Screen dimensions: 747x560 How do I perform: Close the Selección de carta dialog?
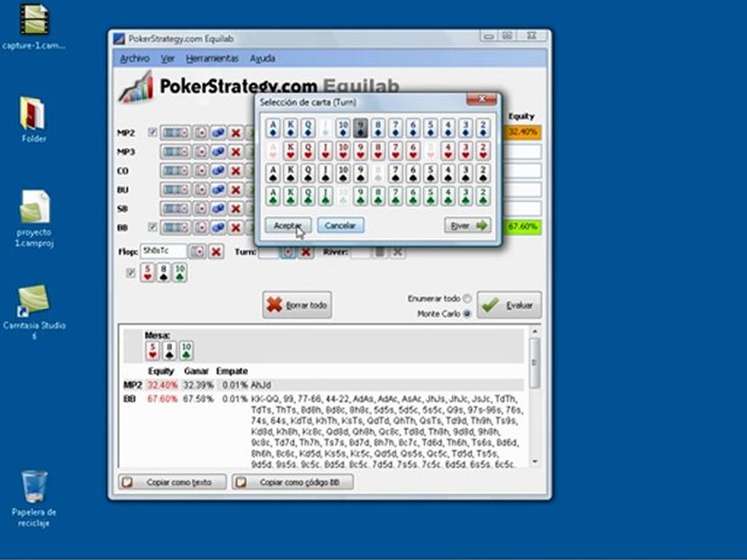481,99
